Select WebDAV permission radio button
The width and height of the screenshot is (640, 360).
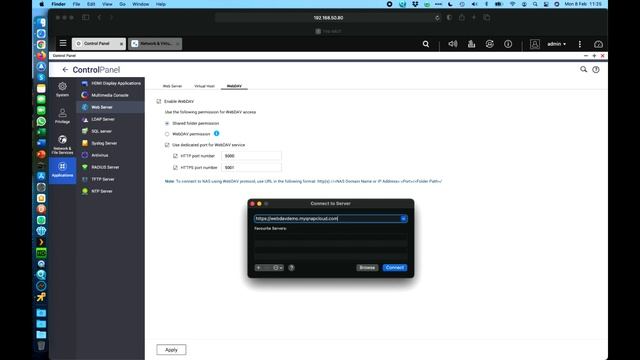[167, 134]
